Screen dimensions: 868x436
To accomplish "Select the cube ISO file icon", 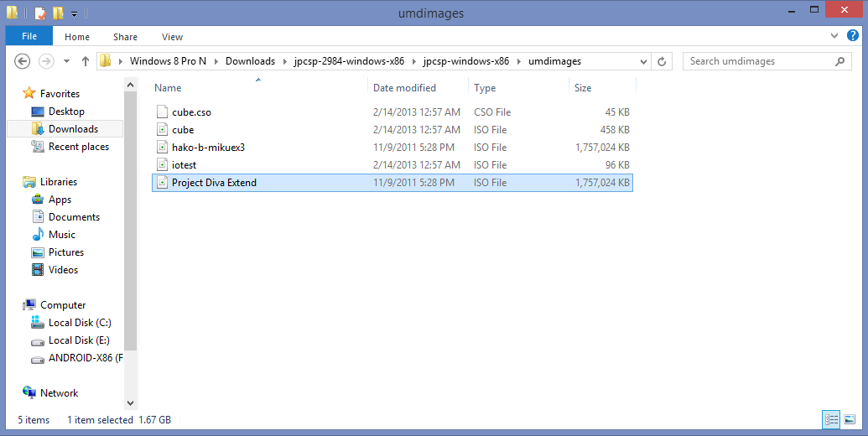I will 162,130.
